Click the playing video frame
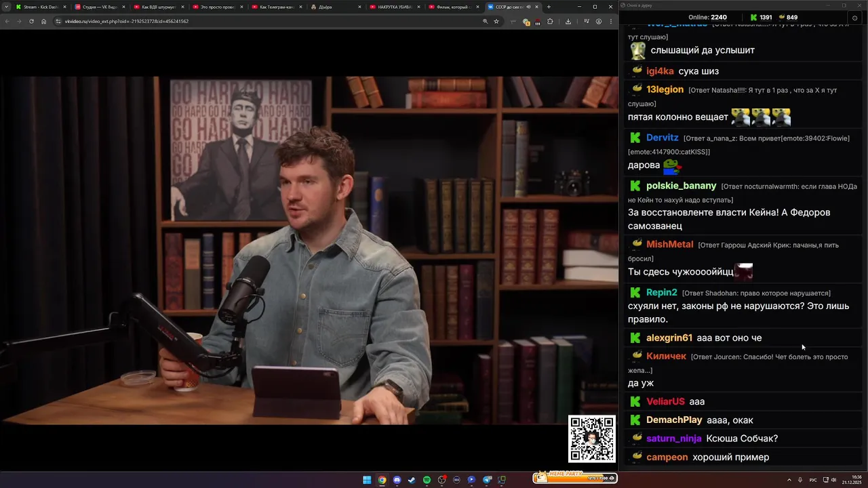 click(309, 251)
